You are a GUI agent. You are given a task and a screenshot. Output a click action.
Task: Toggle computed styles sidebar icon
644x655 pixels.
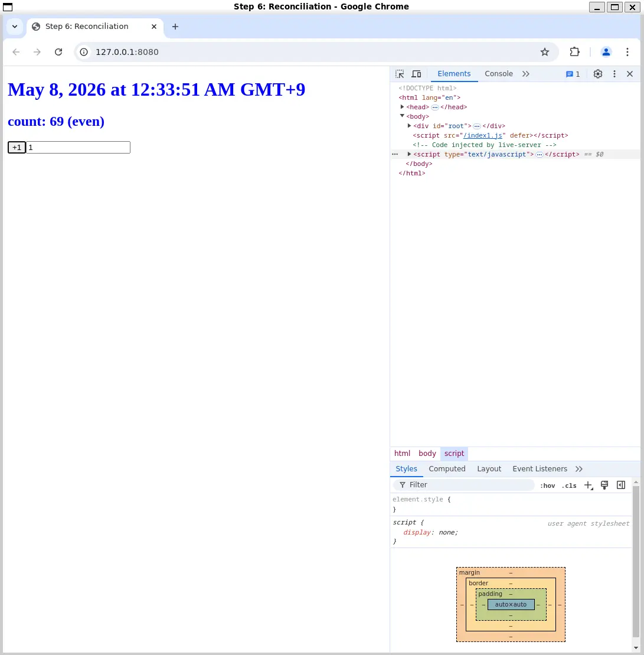point(620,485)
